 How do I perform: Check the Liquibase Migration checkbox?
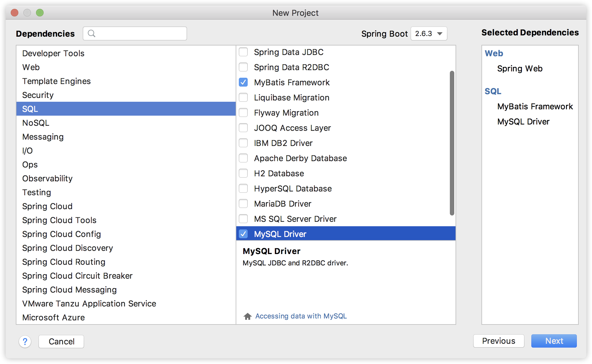coord(243,97)
